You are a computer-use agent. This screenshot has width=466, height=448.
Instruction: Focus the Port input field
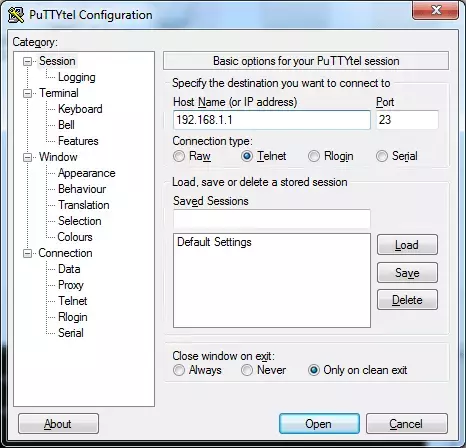tap(407, 120)
